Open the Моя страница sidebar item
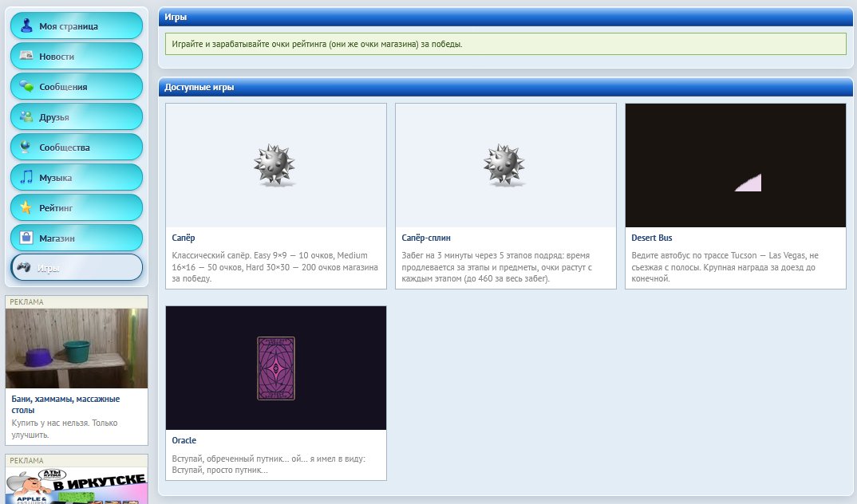This screenshot has width=857, height=504. [x=77, y=26]
